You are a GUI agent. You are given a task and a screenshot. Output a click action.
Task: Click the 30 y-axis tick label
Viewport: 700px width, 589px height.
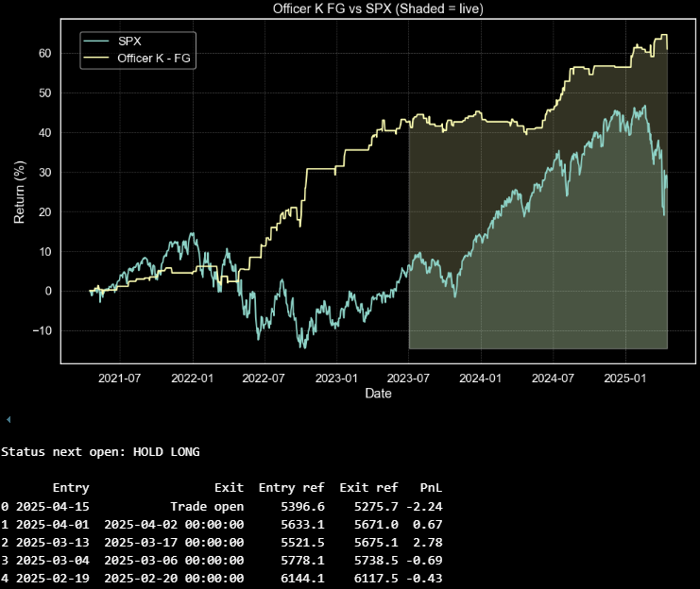[x=45, y=173]
